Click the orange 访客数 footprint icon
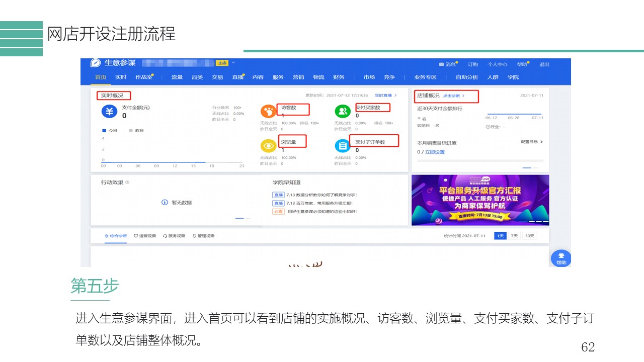The image size is (644, 362). pyautogui.click(x=268, y=112)
